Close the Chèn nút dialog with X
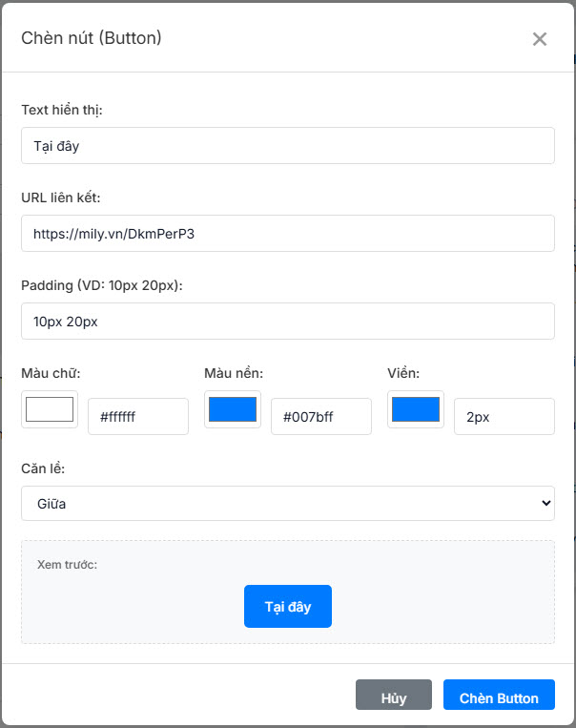576x728 pixels. 540,39
